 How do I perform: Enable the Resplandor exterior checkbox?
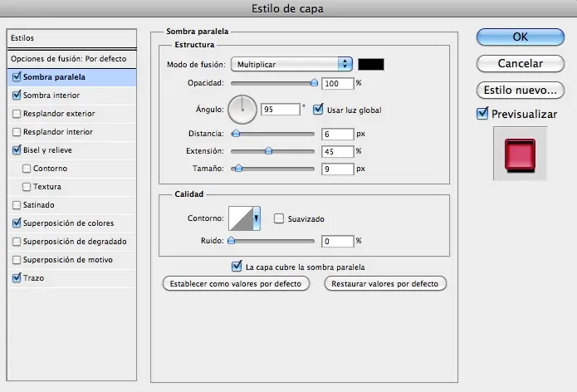[x=17, y=114]
